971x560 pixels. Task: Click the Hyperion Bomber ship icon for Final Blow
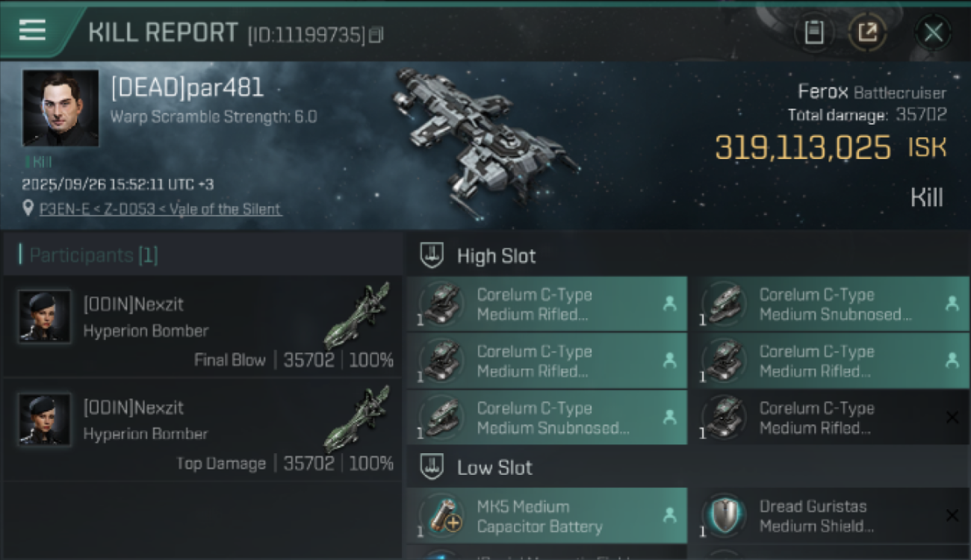(360, 315)
